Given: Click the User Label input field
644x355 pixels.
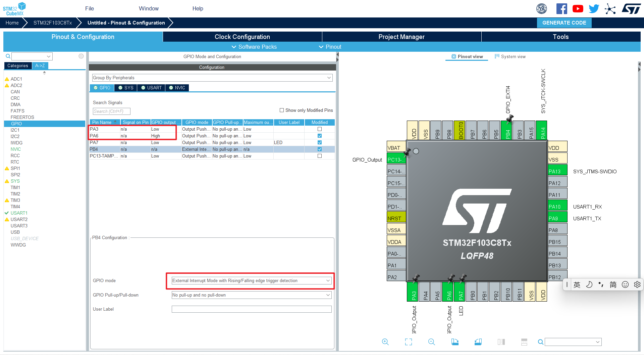Looking at the screenshot, I should [x=252, y=309].
